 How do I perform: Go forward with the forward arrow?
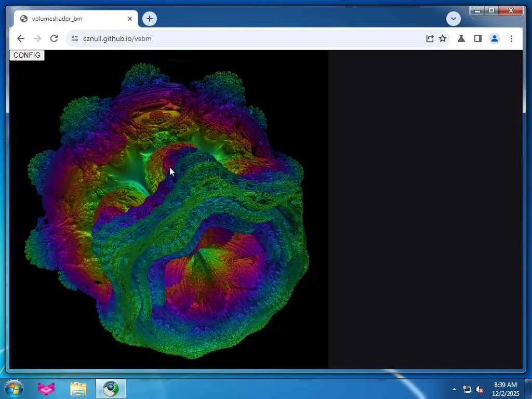coord(37,38)
